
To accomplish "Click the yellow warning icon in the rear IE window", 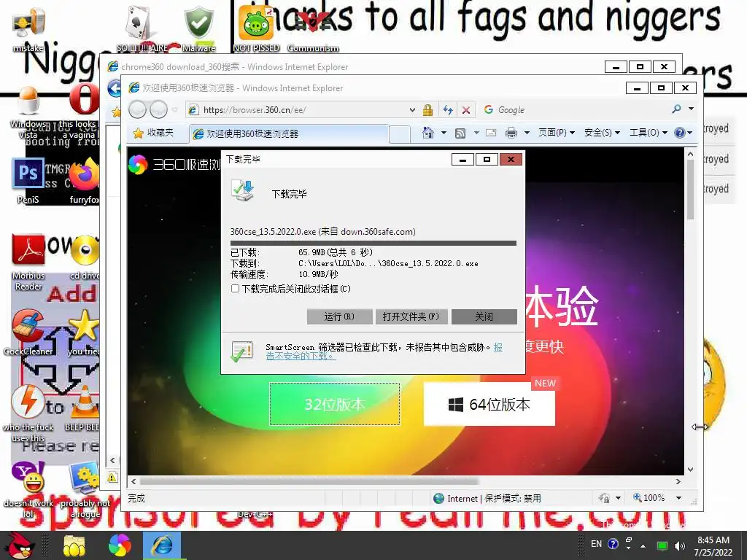I will [x=112, y=477].
